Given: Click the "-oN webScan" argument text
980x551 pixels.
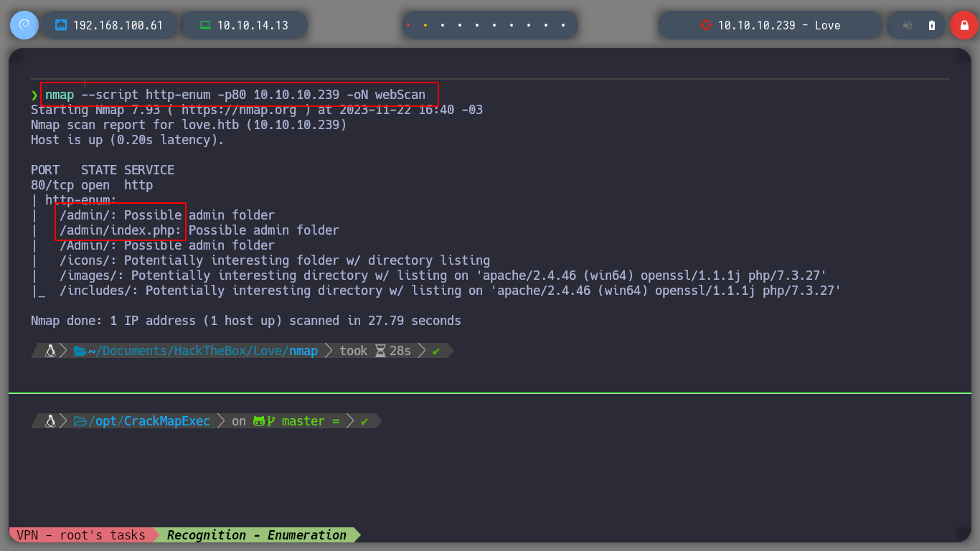Looking at the screenshot, I should pyautogui.click(x=386, y=94).
